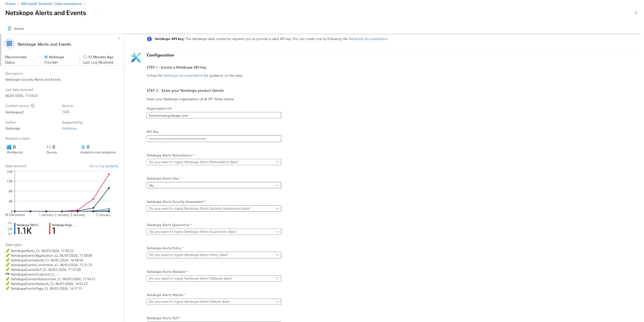Go to Home breadcrumb
This screenshot has height=322, width=644.
pyautogui.click(x=10, y=4)
